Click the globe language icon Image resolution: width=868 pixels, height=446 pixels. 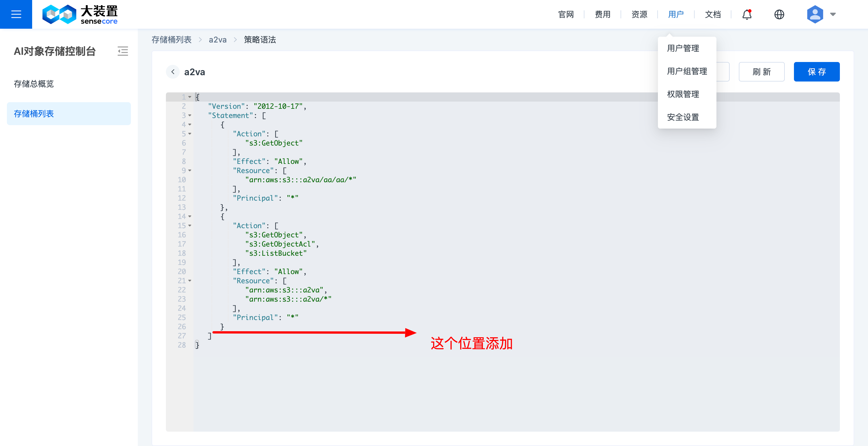point(779,14)
